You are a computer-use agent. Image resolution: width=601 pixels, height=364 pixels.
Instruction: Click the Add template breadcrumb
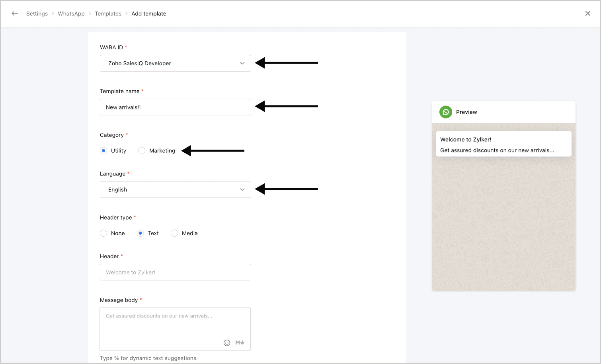pos(149,14)
